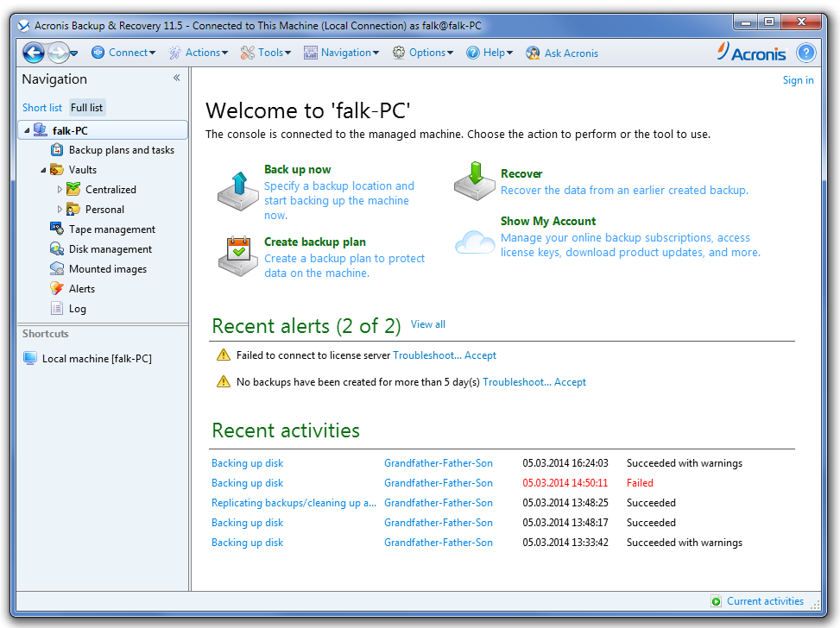The height and width of the screenshot is (628, 840).
Task: Collapse the Vaults tree node
Action: (43, 170)
